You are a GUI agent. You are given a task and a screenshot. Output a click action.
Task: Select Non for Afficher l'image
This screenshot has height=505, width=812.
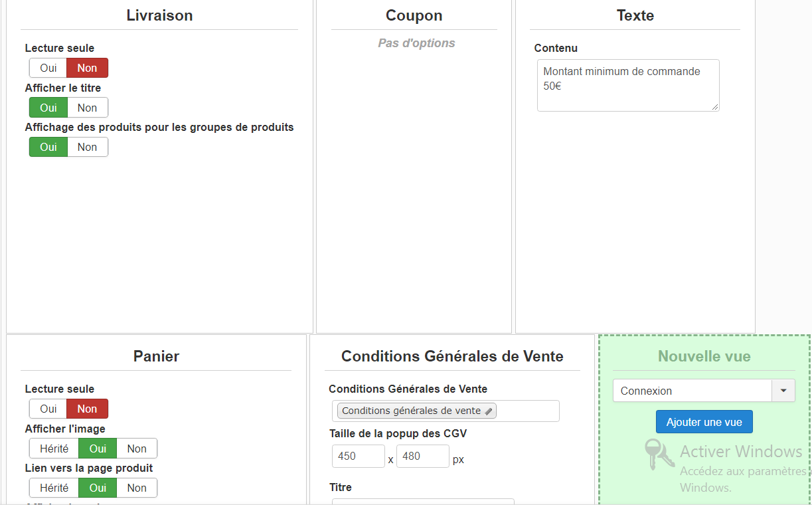click(x=137, y=449)
